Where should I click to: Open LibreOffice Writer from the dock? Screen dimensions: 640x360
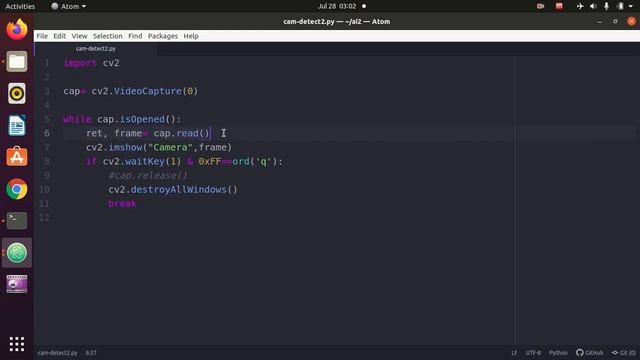(x=17, y=125)
